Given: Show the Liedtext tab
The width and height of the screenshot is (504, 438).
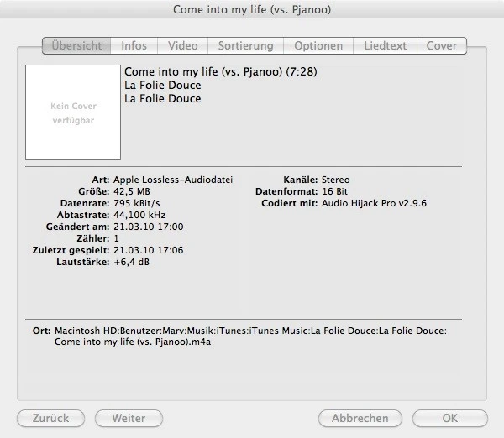Looking at the screenshot, I should point(384,45).
